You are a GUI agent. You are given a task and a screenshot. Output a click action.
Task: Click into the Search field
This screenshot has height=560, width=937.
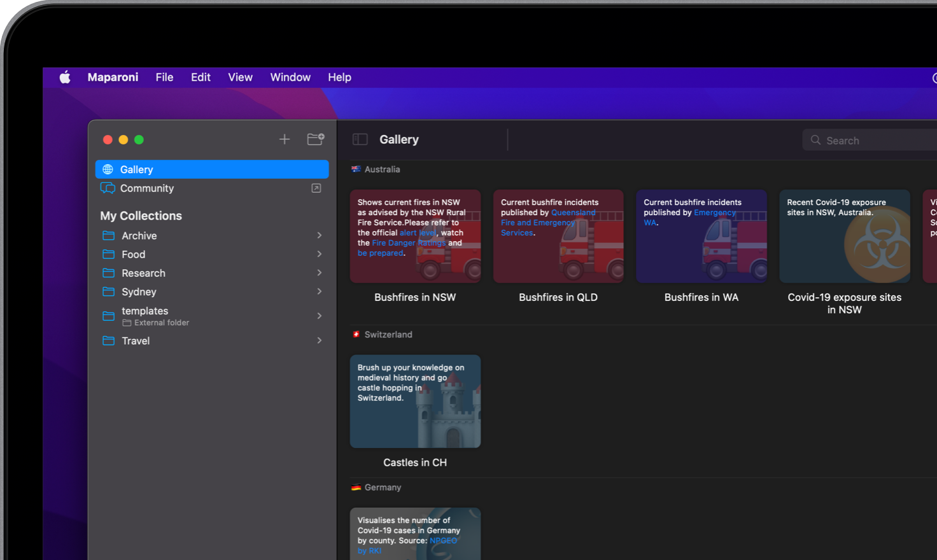click(870, 140)
